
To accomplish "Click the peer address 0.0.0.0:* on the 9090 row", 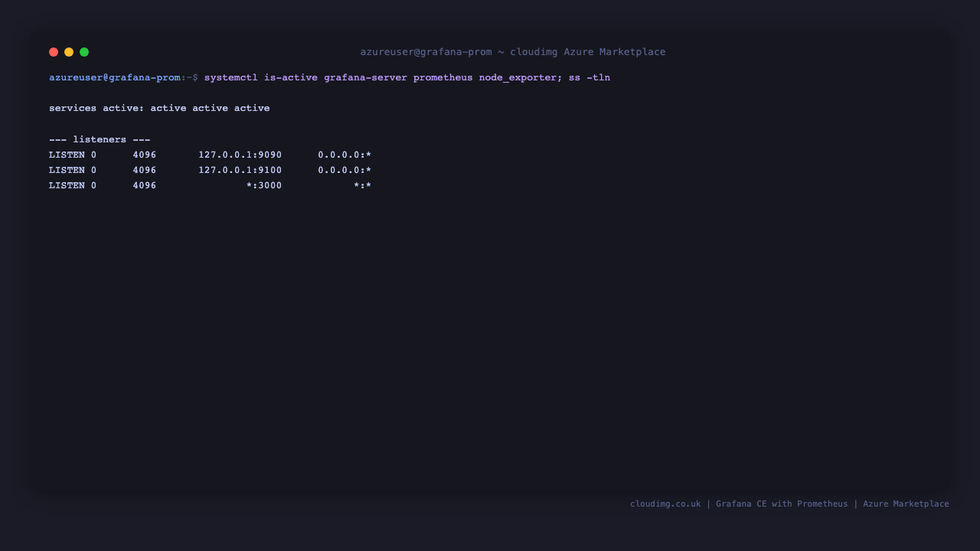I will click(x=345, y=155).
